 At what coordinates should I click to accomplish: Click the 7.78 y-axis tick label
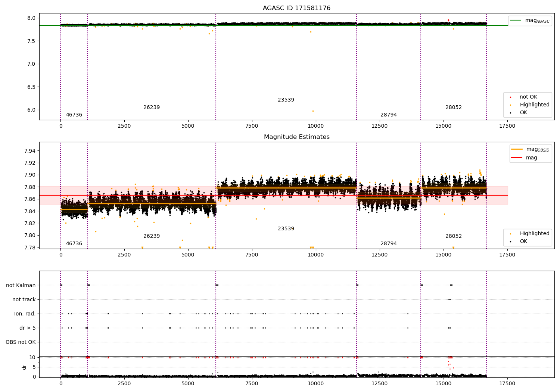point(30,248)
